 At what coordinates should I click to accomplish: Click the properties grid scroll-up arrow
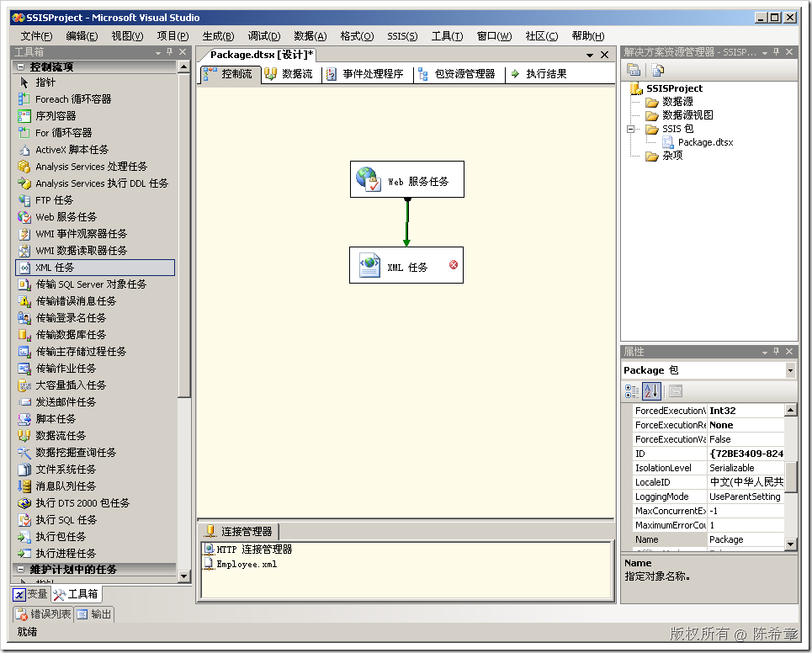[x=790, y=411]
